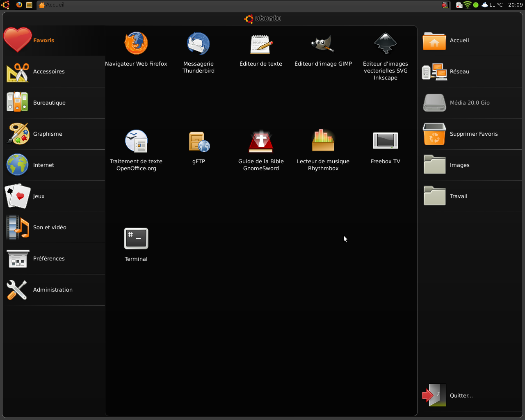Open the Accueil home folder
The image size is (525, 420).
[x=471, y=40]
